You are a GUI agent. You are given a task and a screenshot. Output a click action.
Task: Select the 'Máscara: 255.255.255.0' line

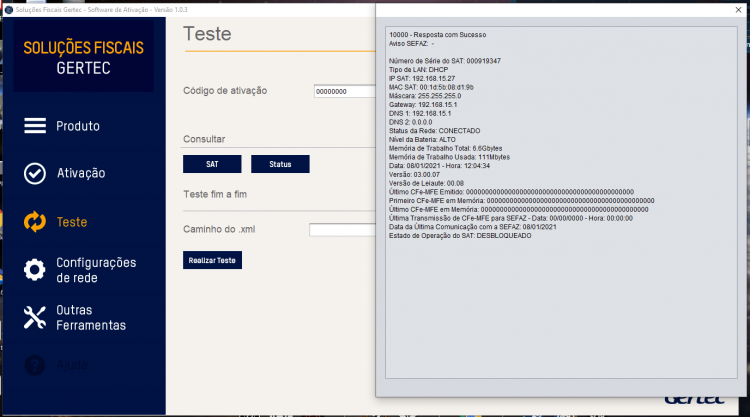[x=425, y=96]
